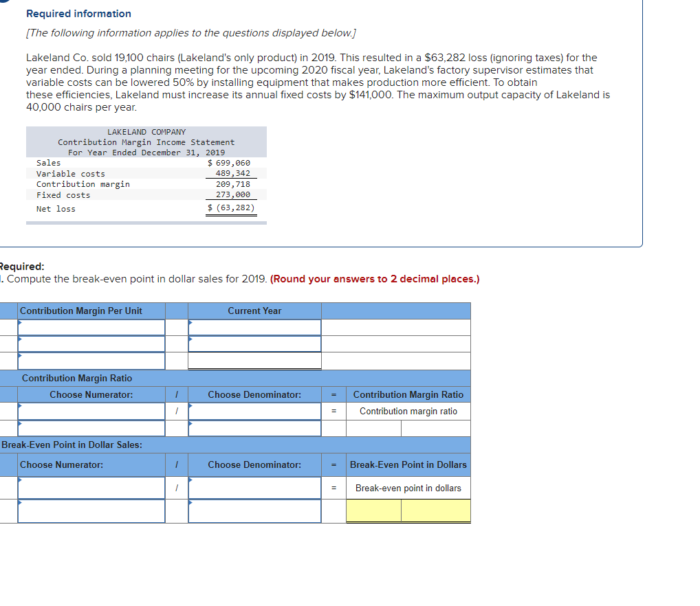
Task: Open the Choose Numerator dropdown for Contribution Margin Ratio
Action: point(91,411)
